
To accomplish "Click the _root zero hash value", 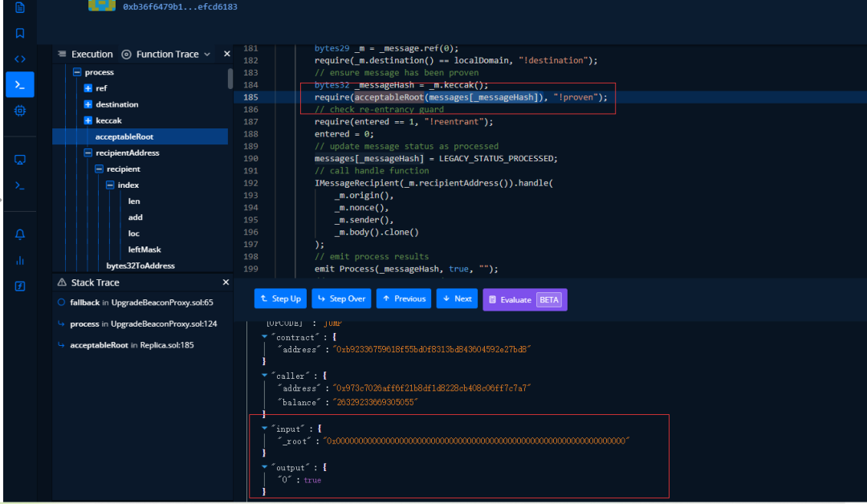I will 477,441.
